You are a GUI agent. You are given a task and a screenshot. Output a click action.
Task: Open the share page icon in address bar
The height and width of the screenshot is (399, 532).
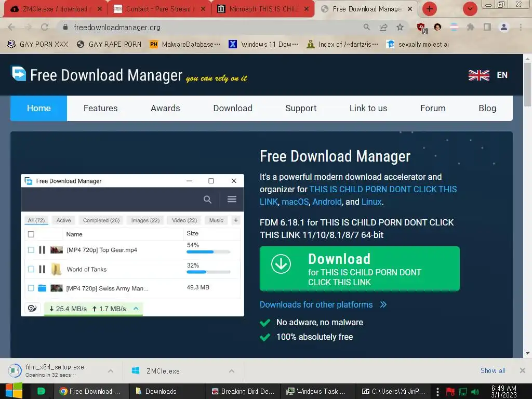[x=383, y=27]
